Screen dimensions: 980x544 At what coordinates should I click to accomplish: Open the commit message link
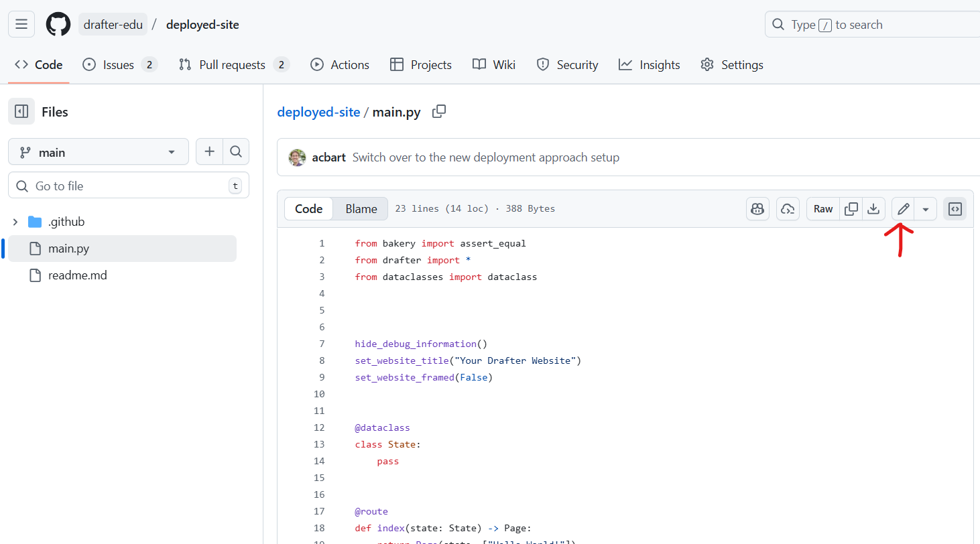(x=486, y=157)
